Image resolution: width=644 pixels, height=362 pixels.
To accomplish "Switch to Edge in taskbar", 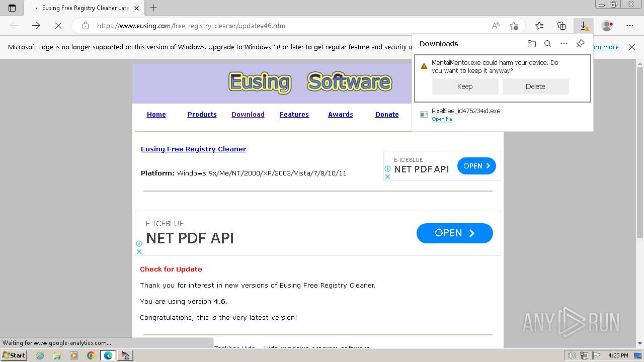I will pyautogui.click(x=108, y=355).
